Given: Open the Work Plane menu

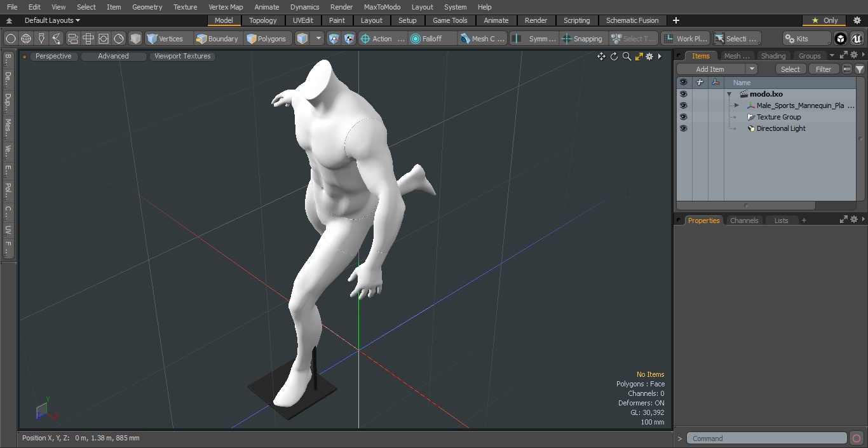Looking at the screenshot, I should (x=685, y=39).
